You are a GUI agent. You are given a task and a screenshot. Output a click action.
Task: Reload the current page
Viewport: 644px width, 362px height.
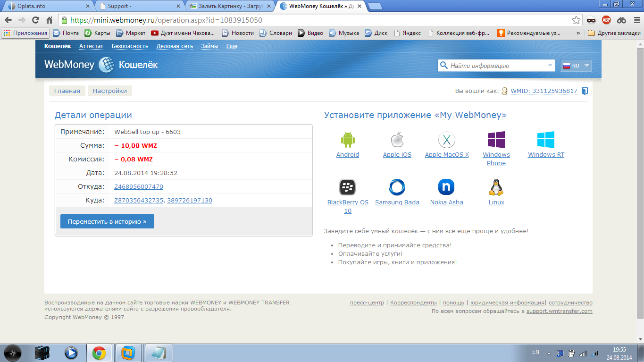click(35, 20)
